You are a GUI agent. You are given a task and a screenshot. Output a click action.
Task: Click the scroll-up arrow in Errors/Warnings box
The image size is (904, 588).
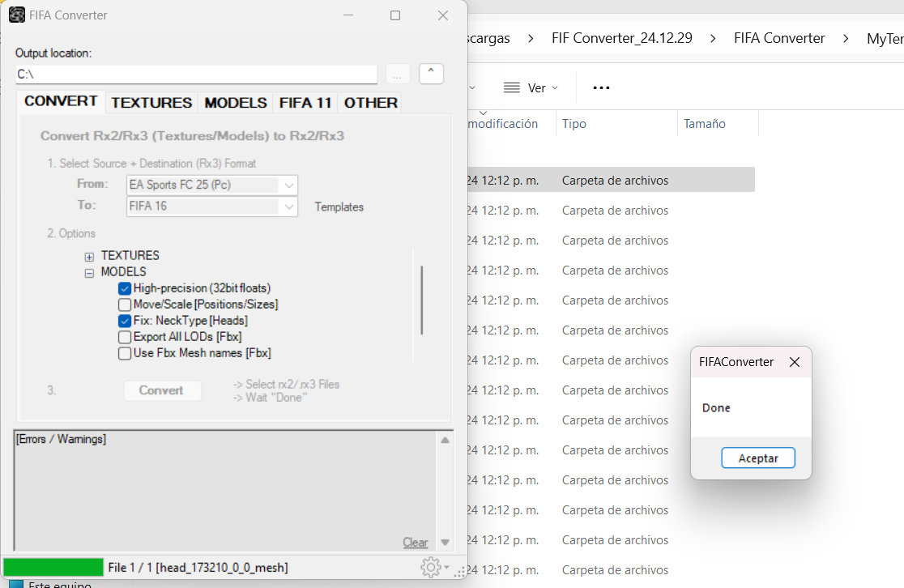pyautogui.click(x=445, y=441)
